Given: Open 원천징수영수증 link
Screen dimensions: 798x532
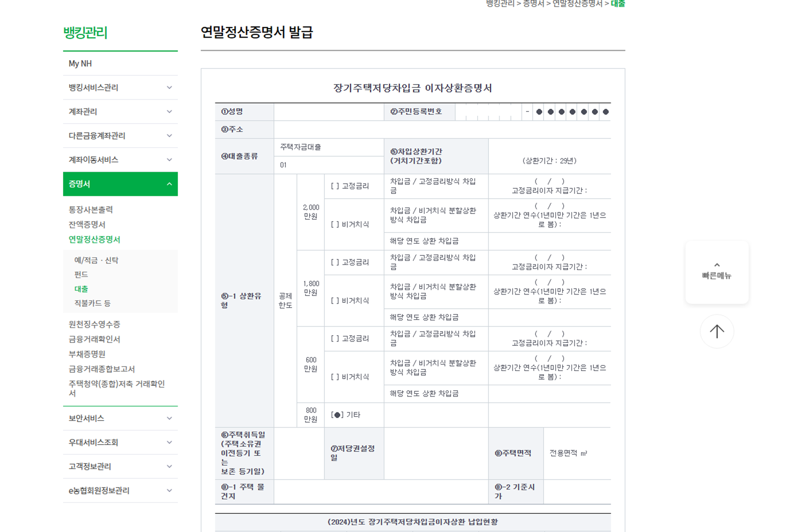Looking at the screenshot, I should [94, 324].
